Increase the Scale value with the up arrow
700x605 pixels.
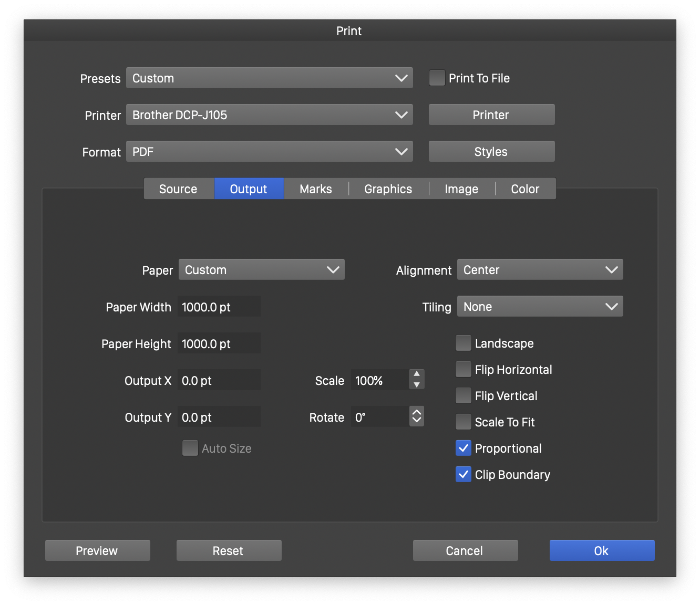coord(417,374)
